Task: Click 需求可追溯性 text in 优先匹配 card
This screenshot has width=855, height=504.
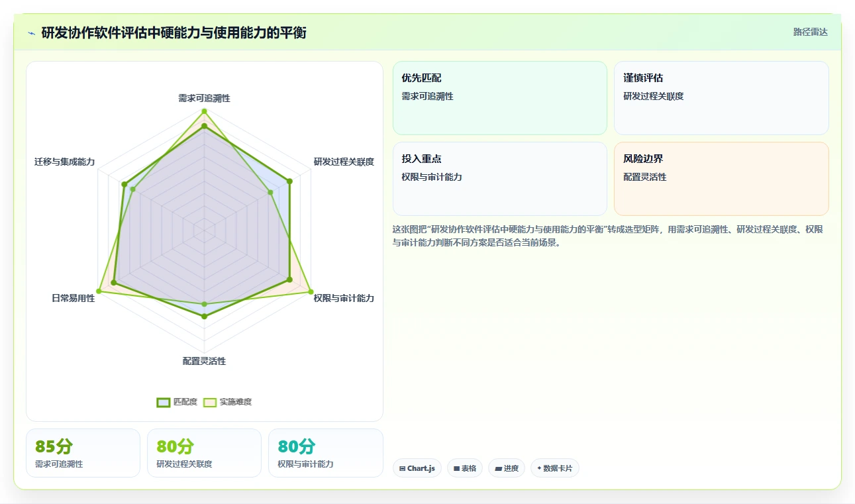Action: [427, 97]
